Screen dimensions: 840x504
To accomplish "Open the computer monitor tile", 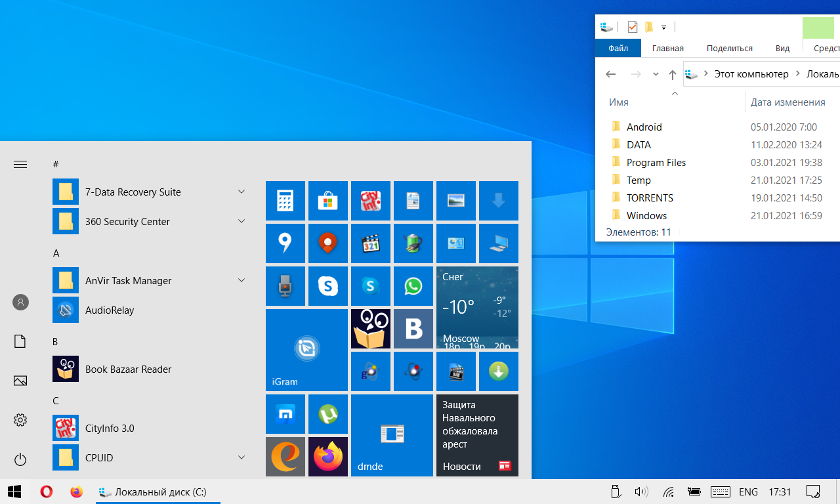I will tap(498, 243).
